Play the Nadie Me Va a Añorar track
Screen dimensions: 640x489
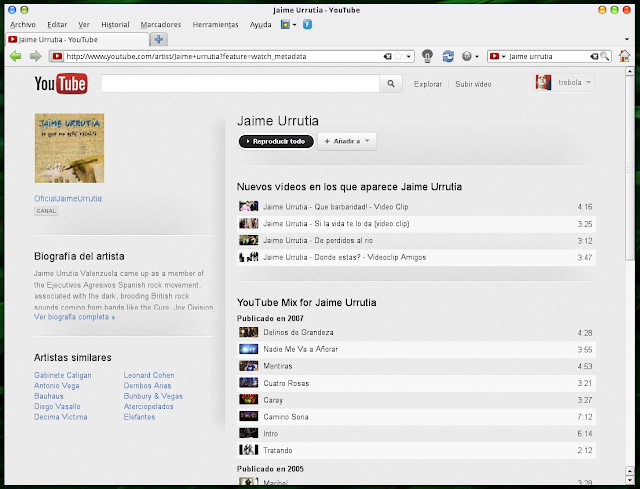(x=416, y=349)
